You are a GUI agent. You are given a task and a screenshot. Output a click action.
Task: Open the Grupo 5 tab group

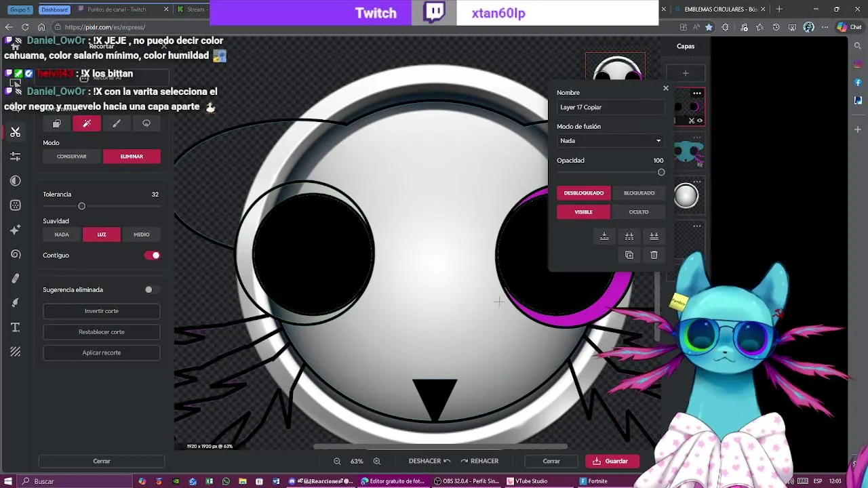pos(20,9)
